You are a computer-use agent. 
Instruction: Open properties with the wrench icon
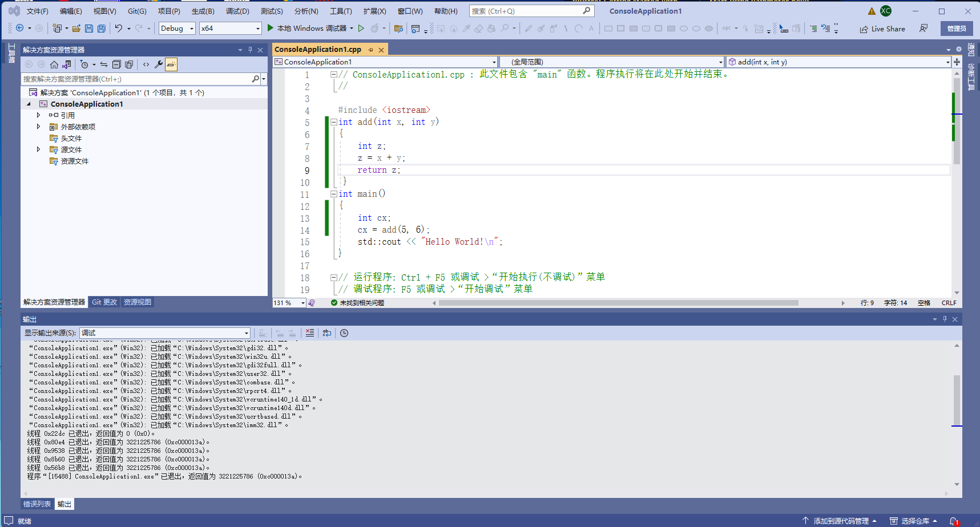click(159, 64)
